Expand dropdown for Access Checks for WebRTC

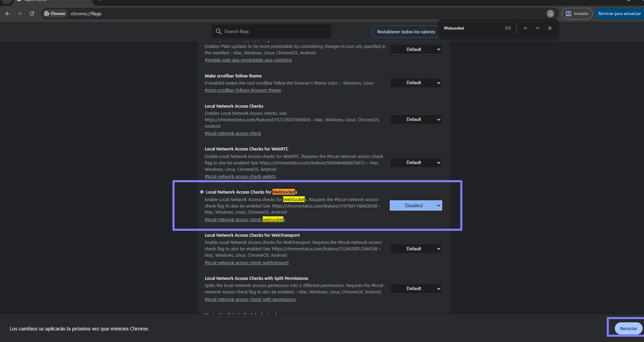[416, 162]
